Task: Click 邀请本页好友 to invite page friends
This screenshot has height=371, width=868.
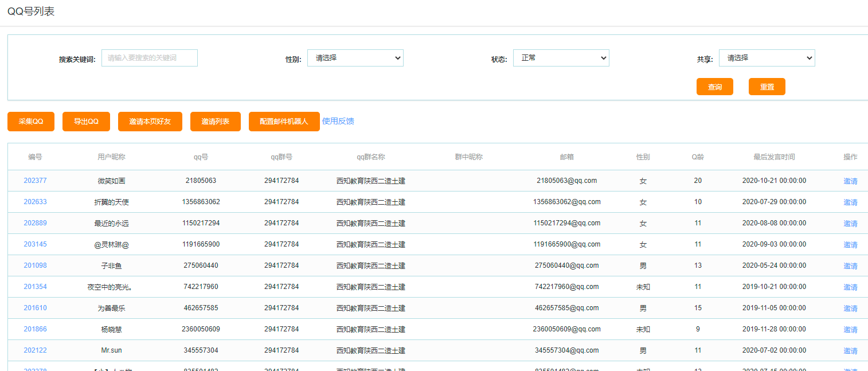Action: [150, 122]
